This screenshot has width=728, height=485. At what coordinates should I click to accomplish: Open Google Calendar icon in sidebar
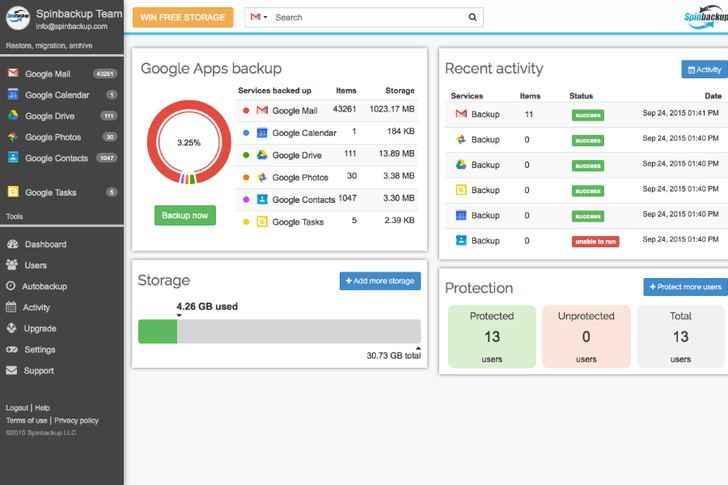(13, 94)
